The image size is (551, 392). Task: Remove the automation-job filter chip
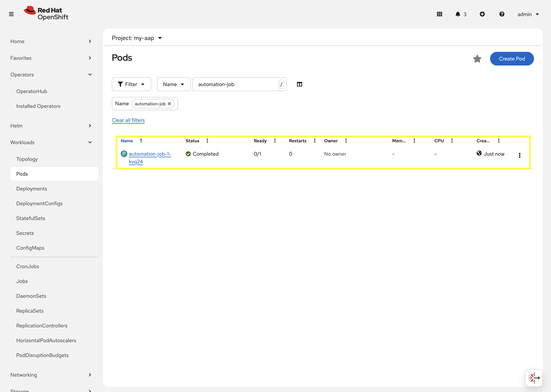(x=169, y=104)
